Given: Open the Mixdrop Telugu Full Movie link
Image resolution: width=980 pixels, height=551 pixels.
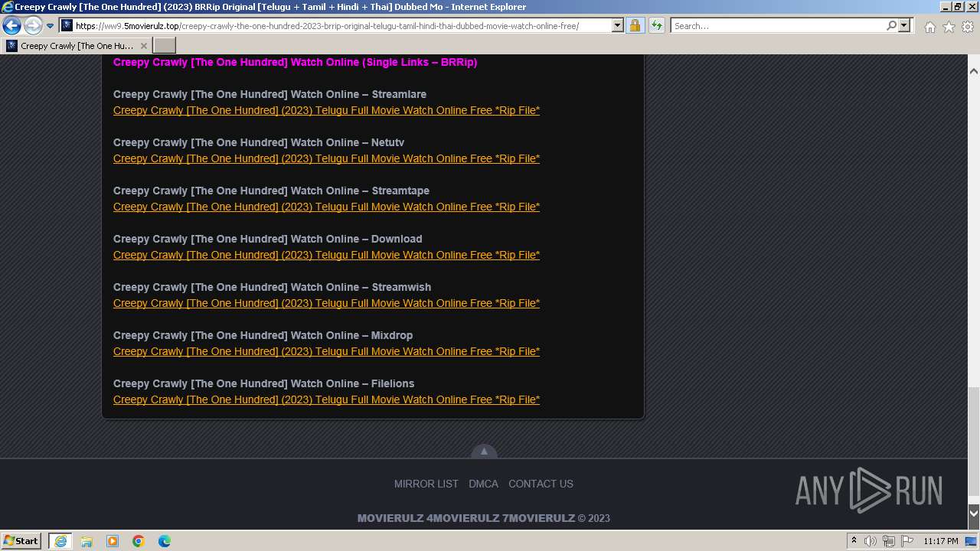Looking at the screenshot, I should click(x=326, y=351).
